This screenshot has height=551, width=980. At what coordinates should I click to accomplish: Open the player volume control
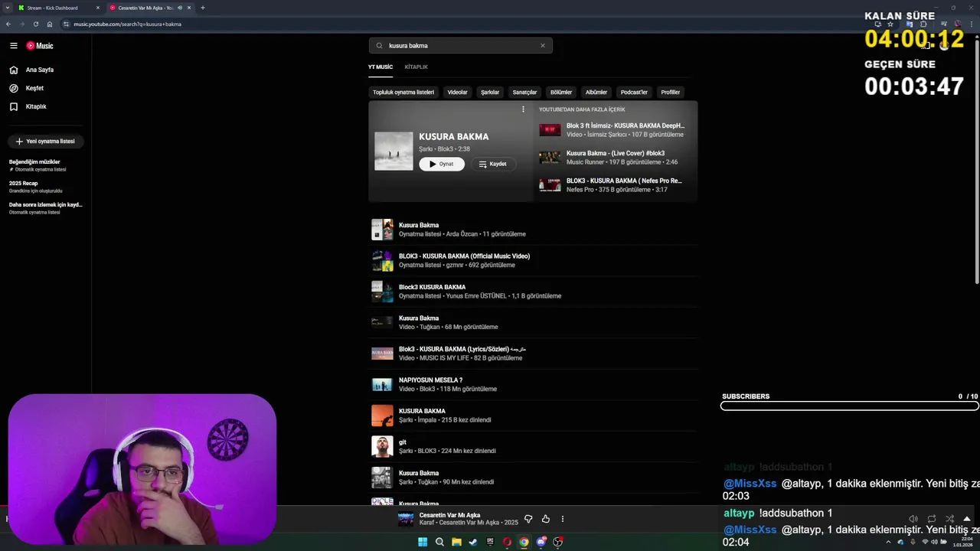coord(913,519)
